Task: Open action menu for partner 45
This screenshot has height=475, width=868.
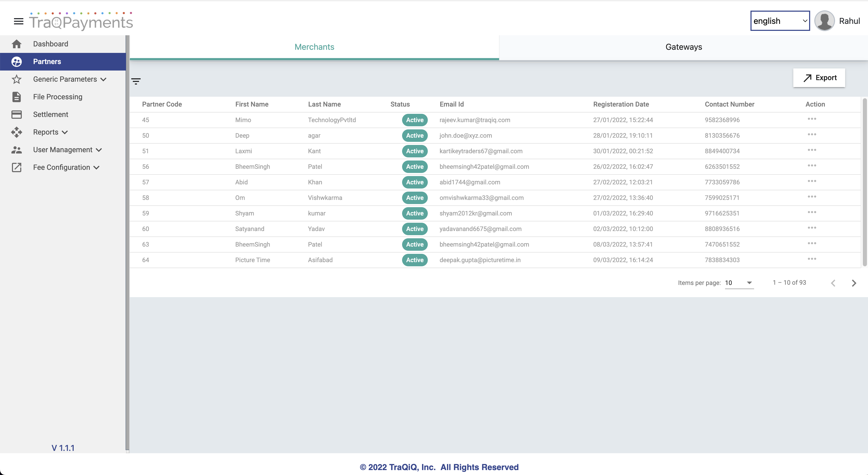Action: tap(812, 119)
